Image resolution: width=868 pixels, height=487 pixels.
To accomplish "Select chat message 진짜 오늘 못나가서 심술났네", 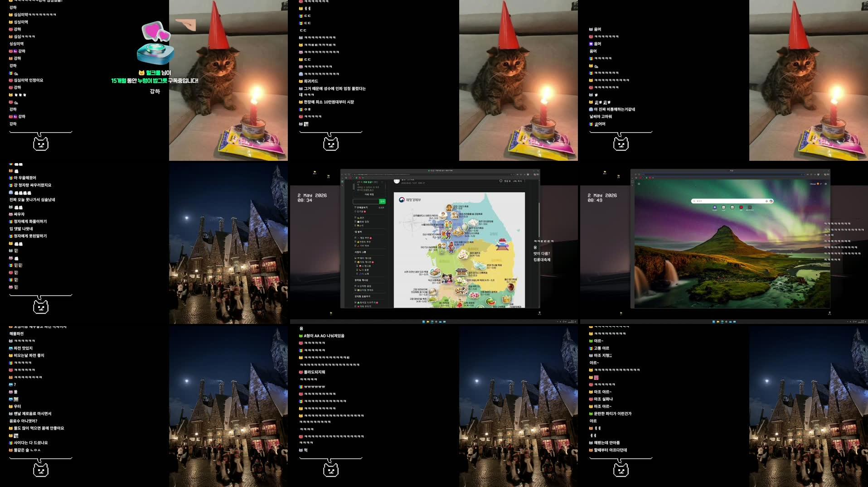I will pos(32,200).
